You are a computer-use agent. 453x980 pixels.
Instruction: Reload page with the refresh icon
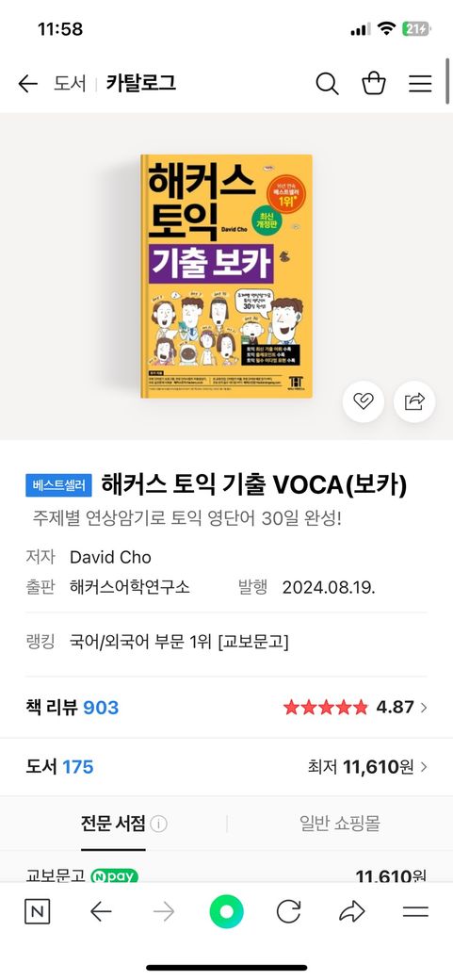point(289,912)
